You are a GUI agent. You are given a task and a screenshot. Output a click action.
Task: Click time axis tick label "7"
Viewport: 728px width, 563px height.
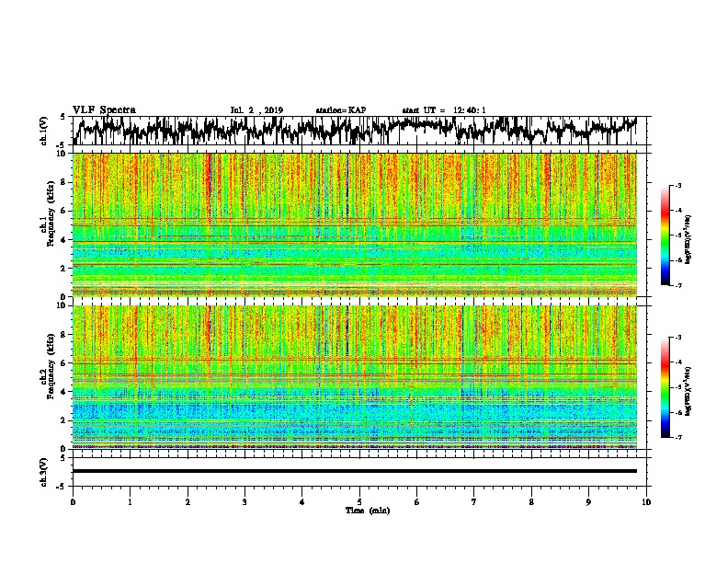(474, 502)
